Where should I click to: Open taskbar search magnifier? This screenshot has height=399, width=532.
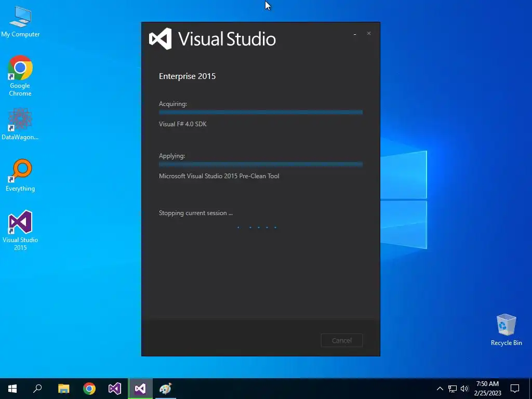(x=37, y=389)
